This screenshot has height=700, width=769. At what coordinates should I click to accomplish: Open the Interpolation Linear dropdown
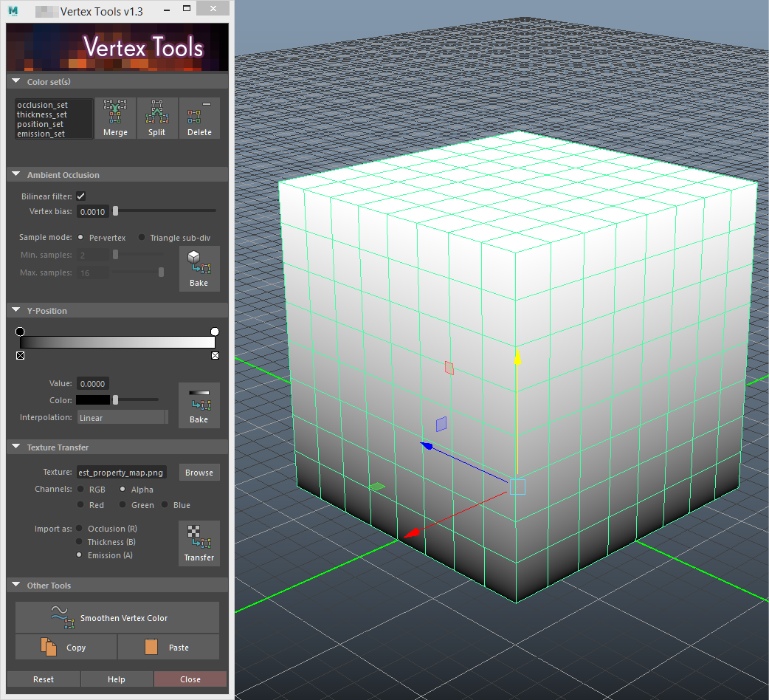123,418
